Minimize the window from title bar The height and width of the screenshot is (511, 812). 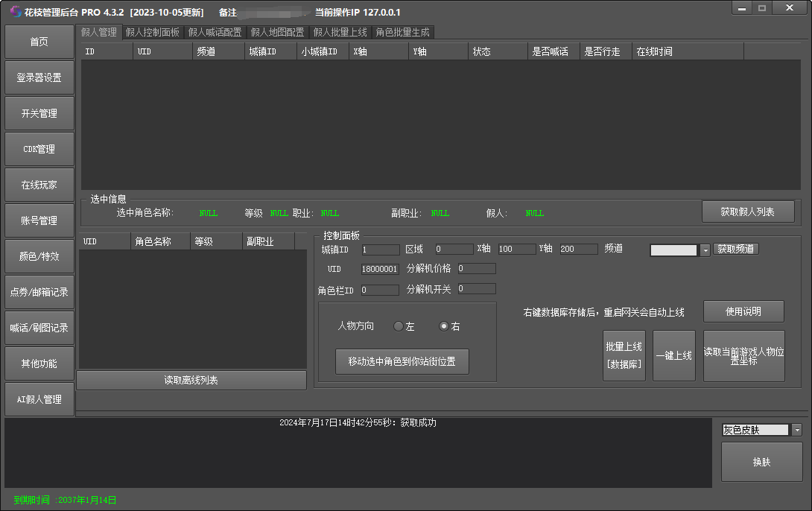741,8
